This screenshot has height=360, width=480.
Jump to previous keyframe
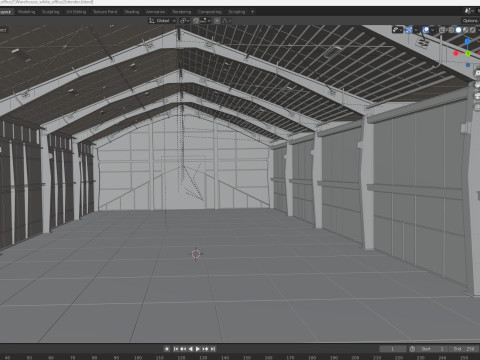(x=183, y=349)
